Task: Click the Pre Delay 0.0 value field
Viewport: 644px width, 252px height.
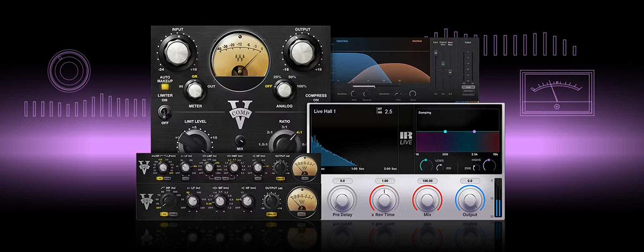Action: pos(342,181)
